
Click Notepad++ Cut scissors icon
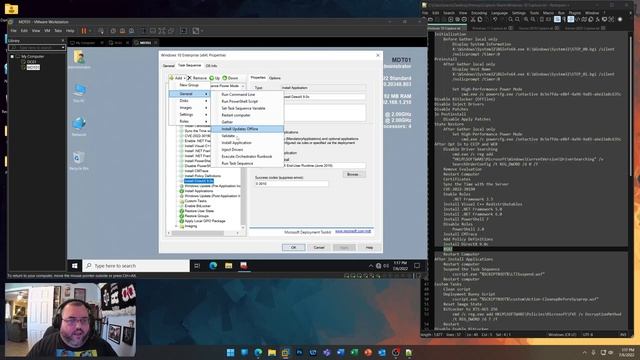(x=473, y=19)
